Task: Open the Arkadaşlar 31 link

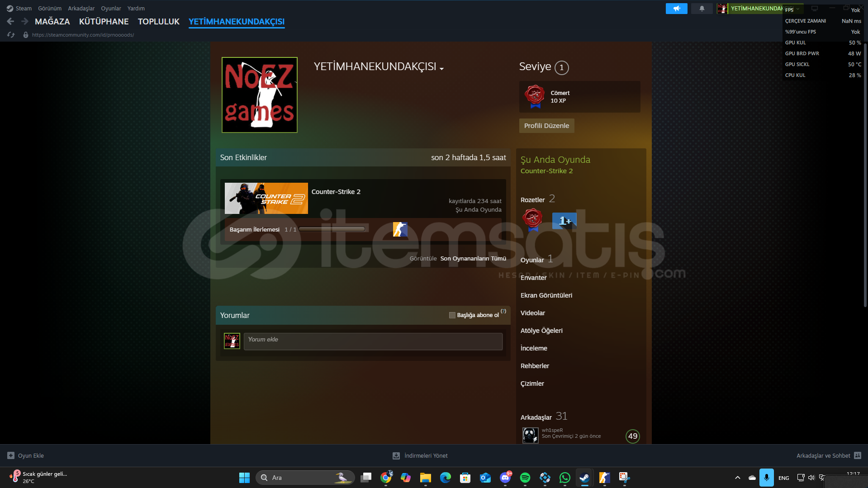Action: coord(544,417)
